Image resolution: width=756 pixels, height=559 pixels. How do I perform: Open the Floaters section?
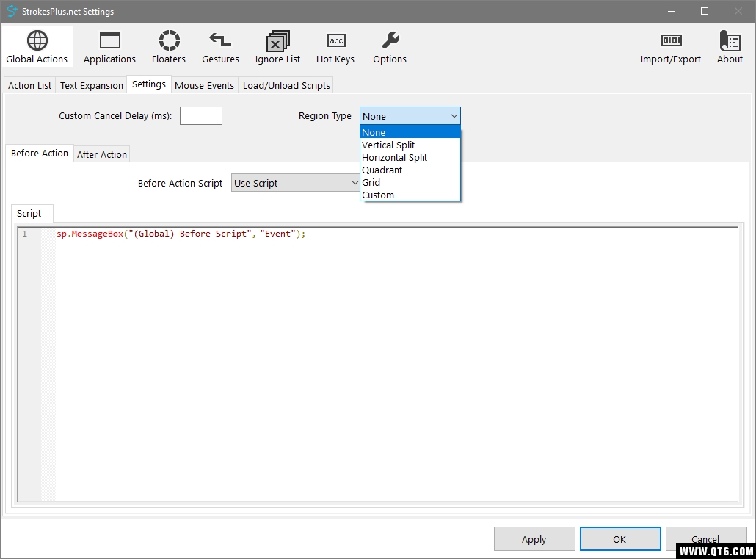[169, 47]
